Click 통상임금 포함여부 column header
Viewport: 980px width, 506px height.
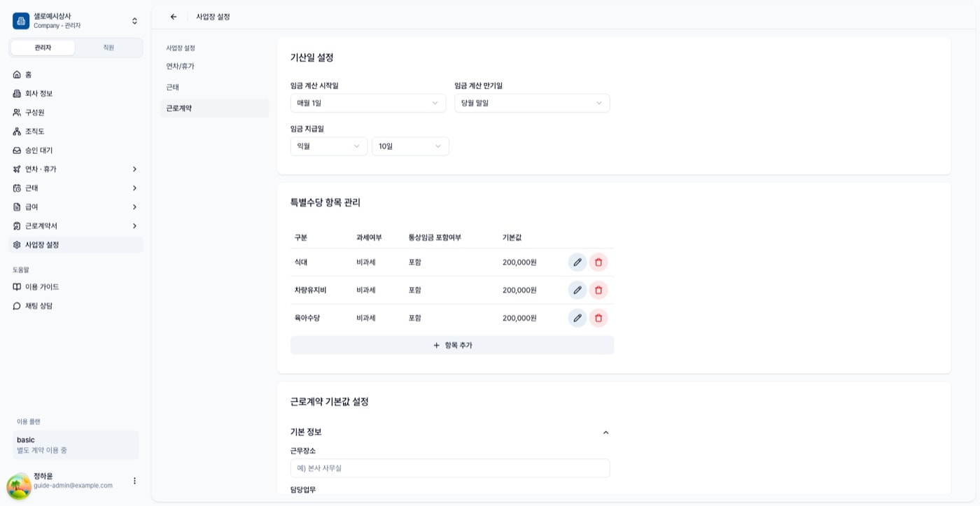click(435, 237)
